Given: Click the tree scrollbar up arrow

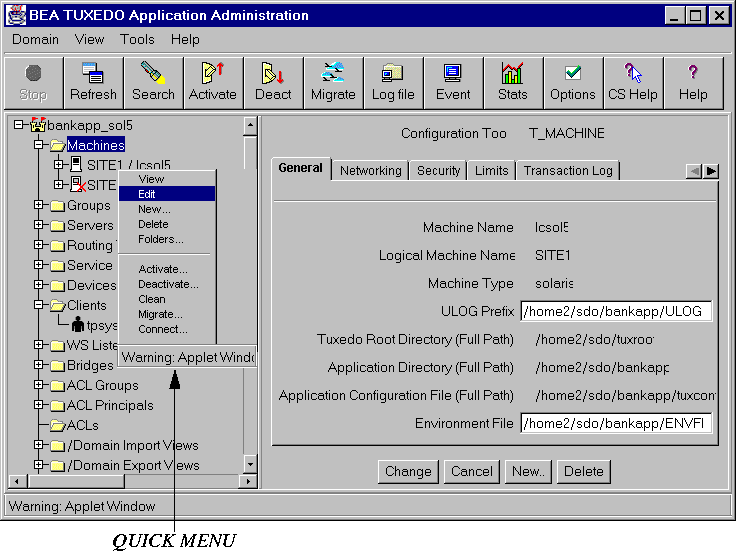Looking at the screenshot, I should coord(250,125).
